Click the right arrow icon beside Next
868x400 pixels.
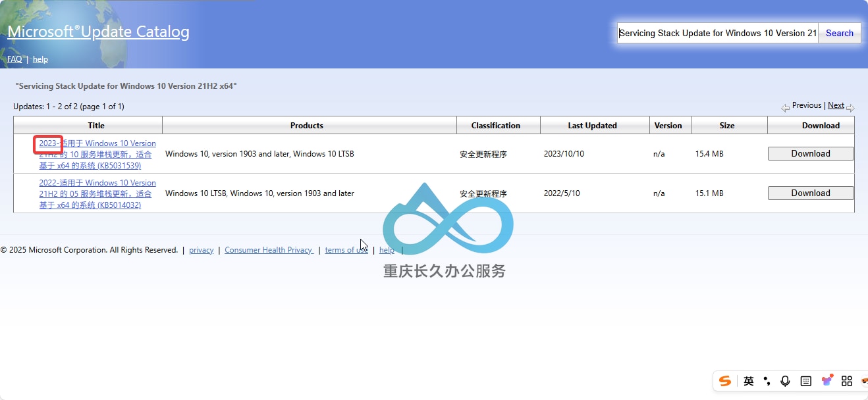tap(850, 108)
